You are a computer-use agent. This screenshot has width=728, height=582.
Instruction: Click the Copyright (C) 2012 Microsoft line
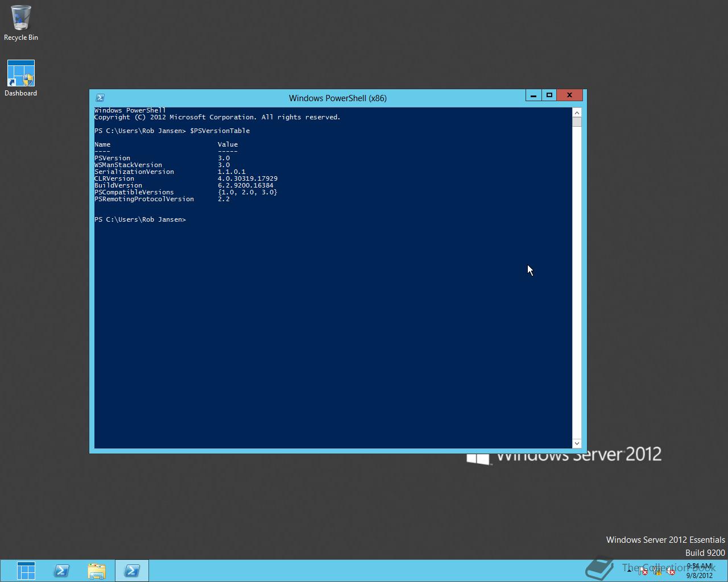[x=217, y=117]
